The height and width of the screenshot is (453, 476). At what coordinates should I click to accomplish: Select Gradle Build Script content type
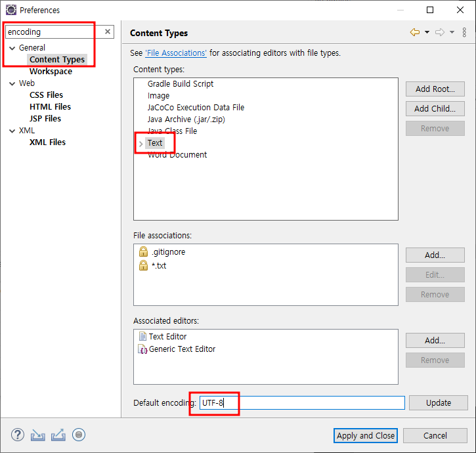click(x=181, y=84)
